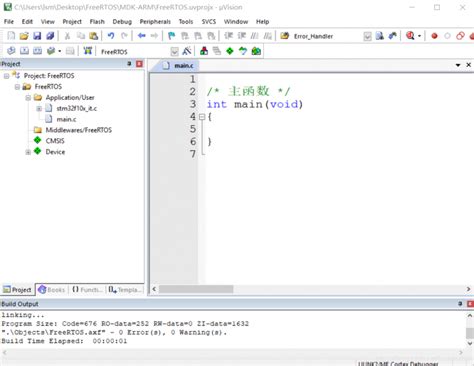474x366 pixels.
Task: Open the Flash menu
Action: point(97,22)
